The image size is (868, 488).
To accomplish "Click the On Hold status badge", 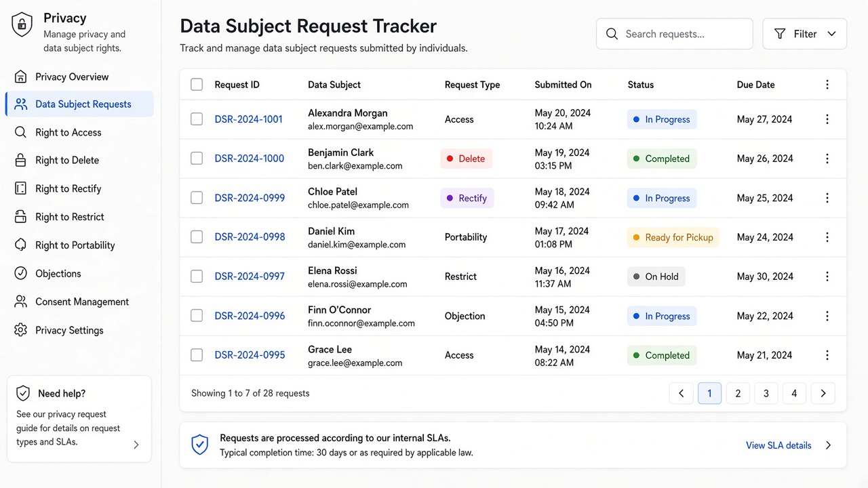I will click(x=656, y=277).
